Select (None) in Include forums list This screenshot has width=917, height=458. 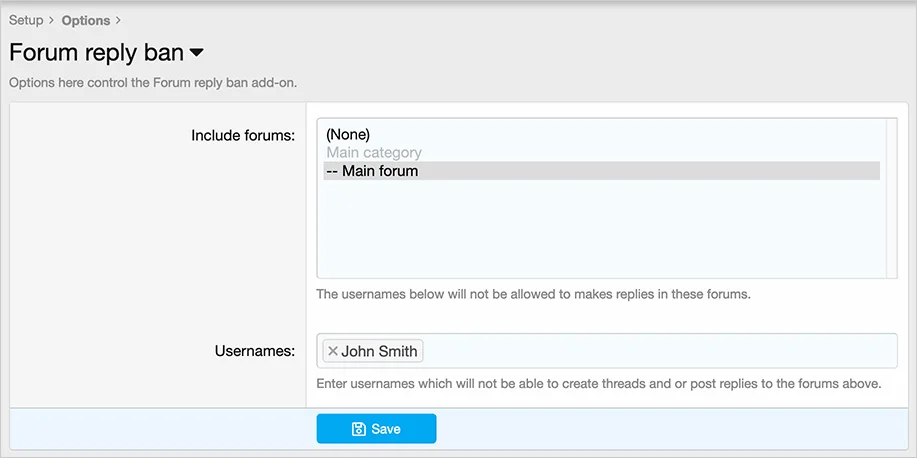(348, 134)
